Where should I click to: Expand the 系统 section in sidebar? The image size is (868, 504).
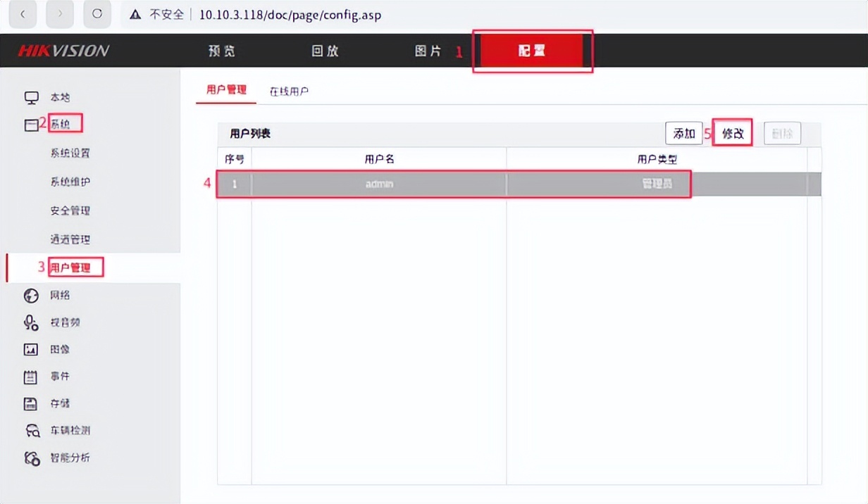[66, 123]
